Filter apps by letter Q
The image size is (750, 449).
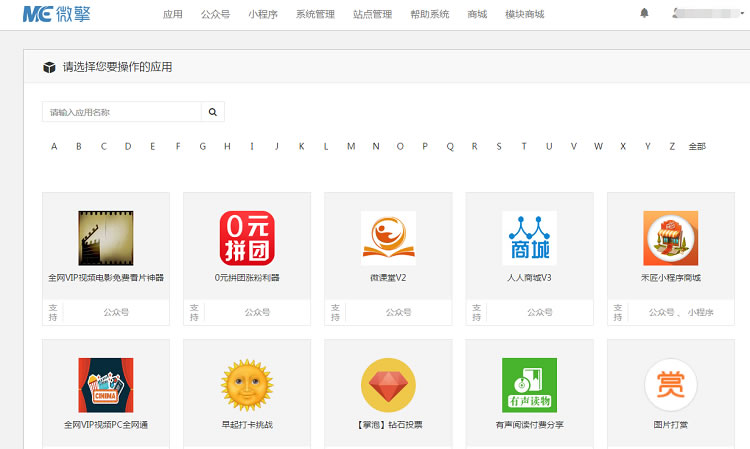(450, 146)
